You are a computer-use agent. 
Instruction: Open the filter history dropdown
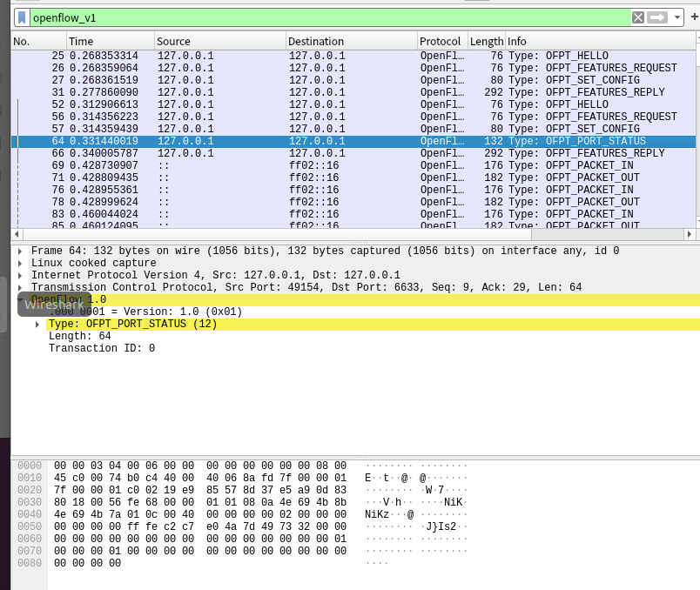point(677,18)
